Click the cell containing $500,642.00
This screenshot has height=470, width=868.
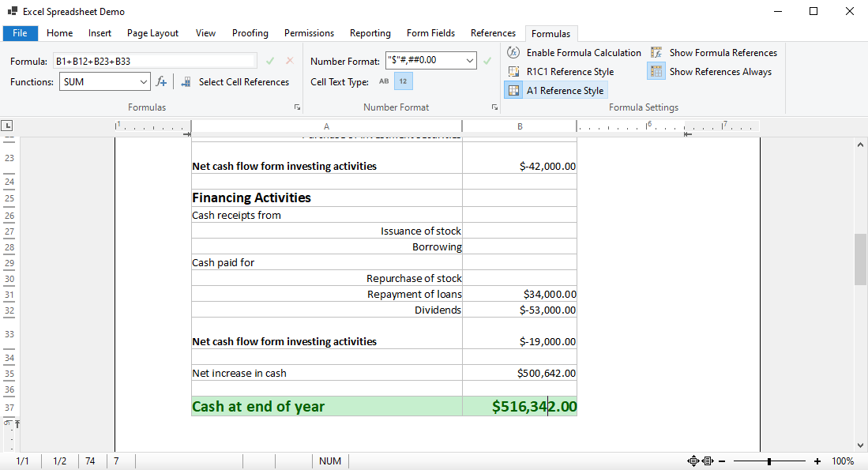[x=520, y=373]
